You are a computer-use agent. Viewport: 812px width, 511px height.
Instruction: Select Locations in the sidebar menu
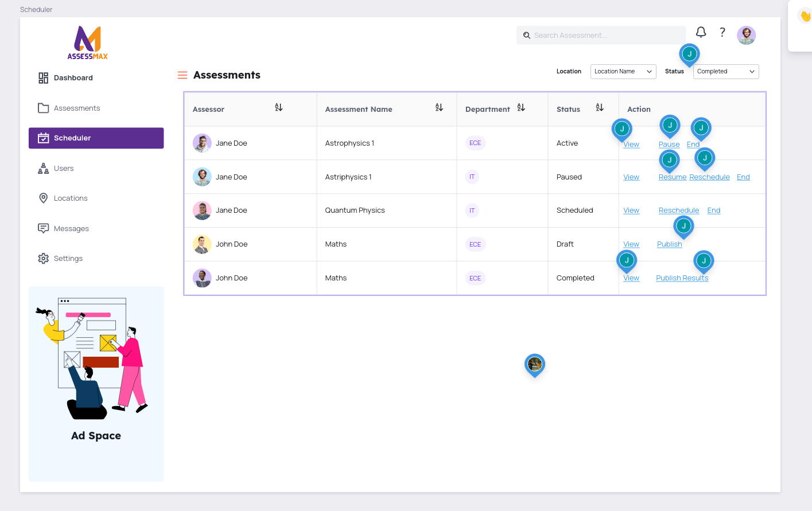70,198
